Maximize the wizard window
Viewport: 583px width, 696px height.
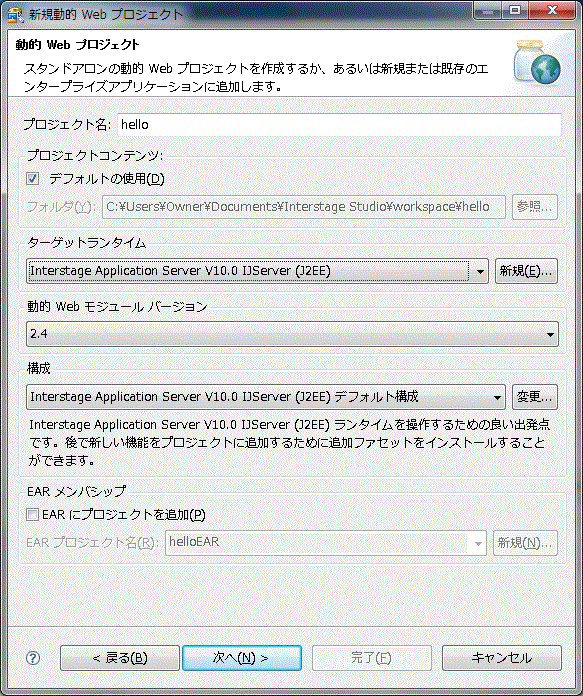(x=515, y=10)
